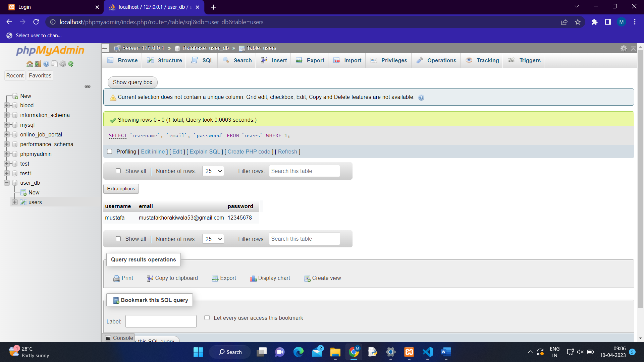Click the bookmark Label input field
This screenshot has width=644, height=362.
pyautogui.click(x=161, y=321)
